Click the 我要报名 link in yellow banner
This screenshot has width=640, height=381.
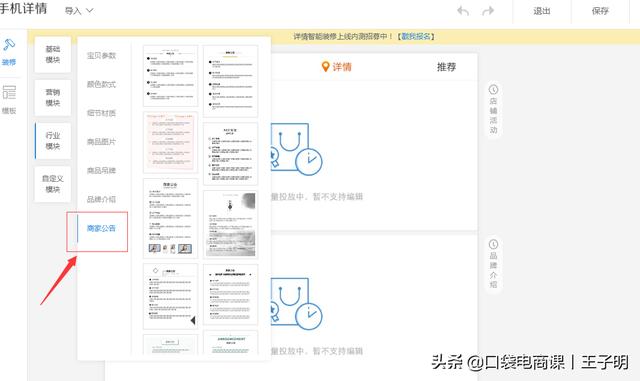pyautogui.click(x=416, y=36)
